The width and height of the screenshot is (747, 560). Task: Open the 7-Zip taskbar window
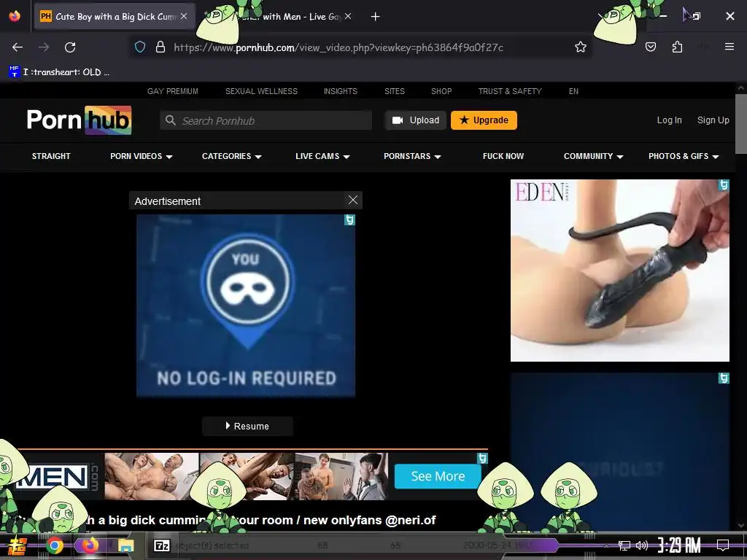[x=161, y=545]
